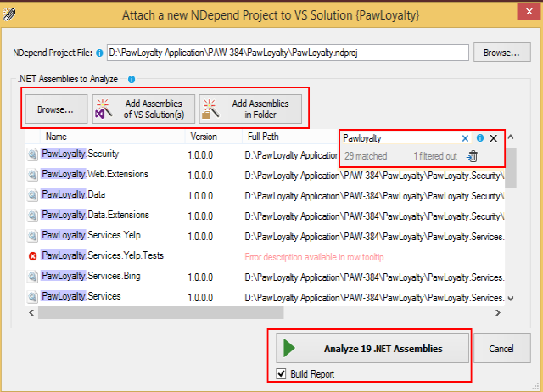Select the PawLoyalty.Data.Extensions assembly name
543x392 pixels.
[95, 215]
